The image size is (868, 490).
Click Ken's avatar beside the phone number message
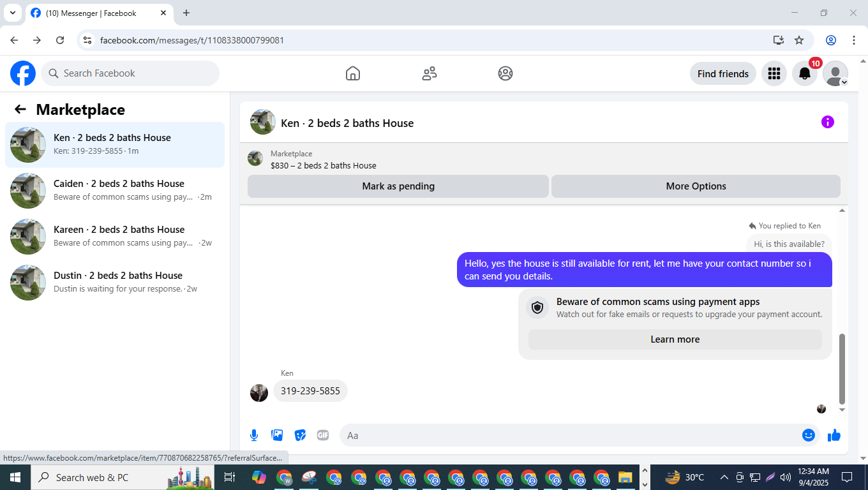pos(259,393)
